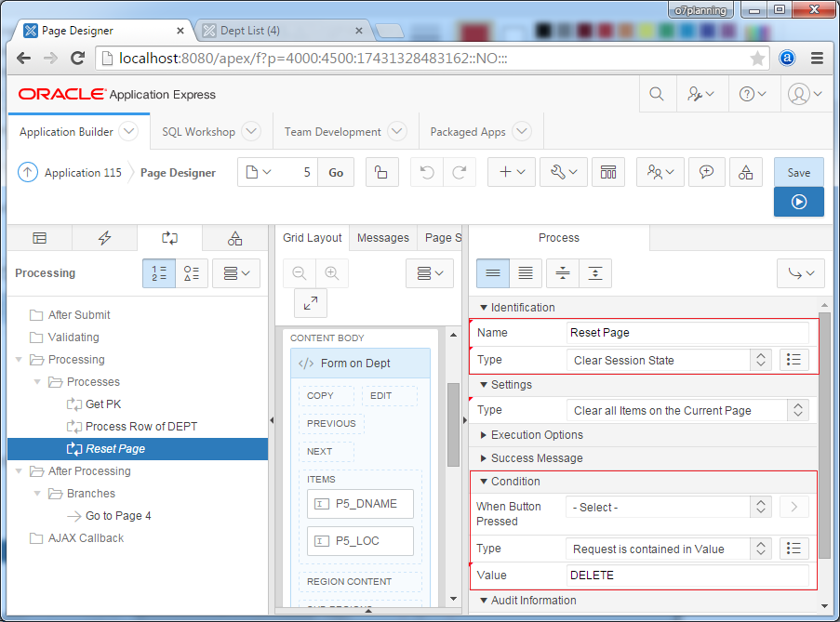840x622 pixels.
Task: Open the Utilities wrench menu
Action: pyautogui.click(x=564, y=172)
